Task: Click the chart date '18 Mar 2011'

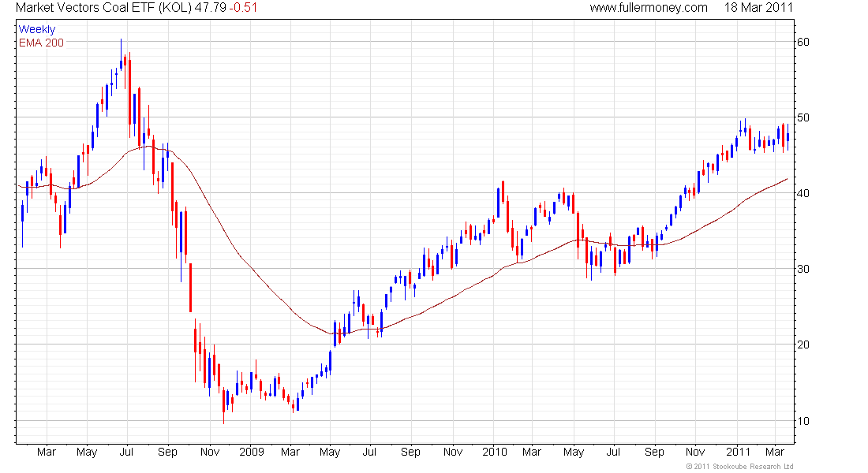Action: pos(758,8)
